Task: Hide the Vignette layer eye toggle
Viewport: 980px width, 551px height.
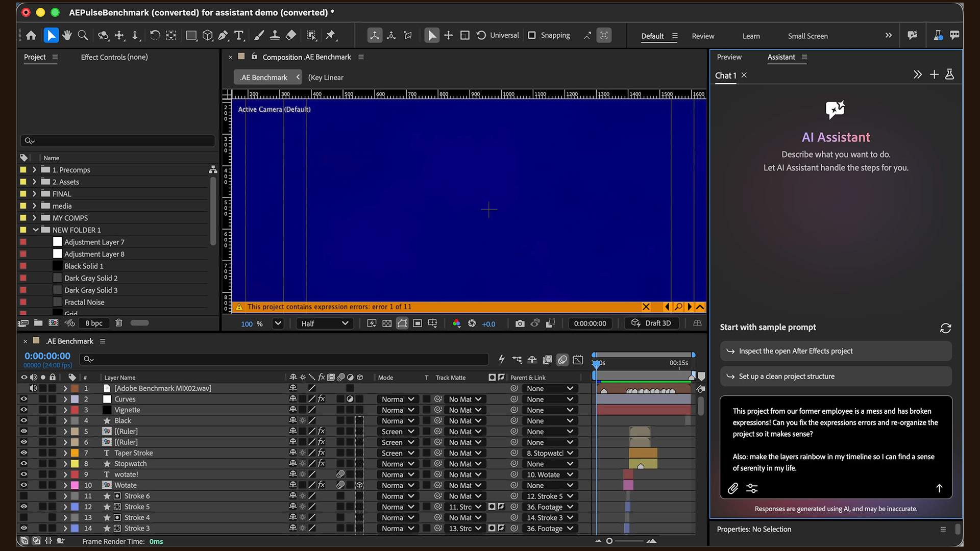Action: [x=23, y=410]
